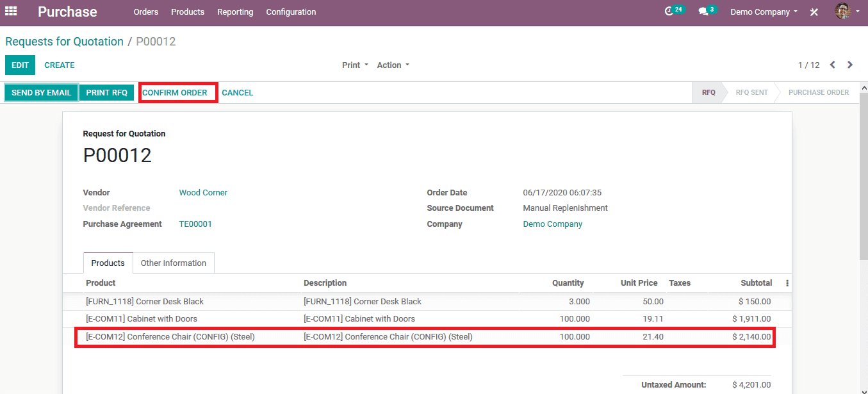Click unit price 21.40 cell

[653, 337]
